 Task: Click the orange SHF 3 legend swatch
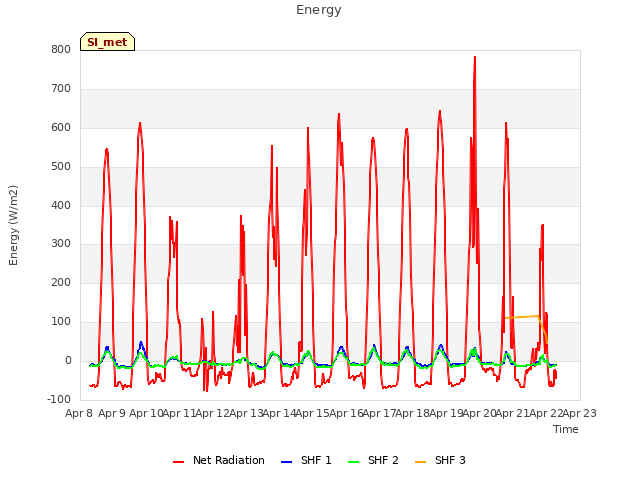coord(420,462)
